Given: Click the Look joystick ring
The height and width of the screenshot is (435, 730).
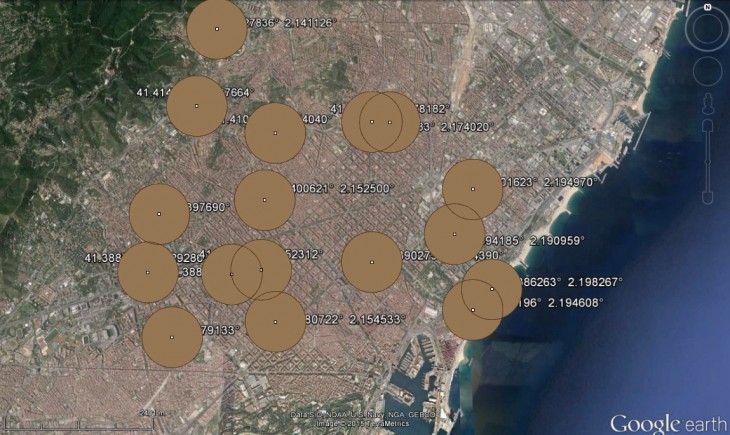Looking at the screenshot, I should (707, 33).
